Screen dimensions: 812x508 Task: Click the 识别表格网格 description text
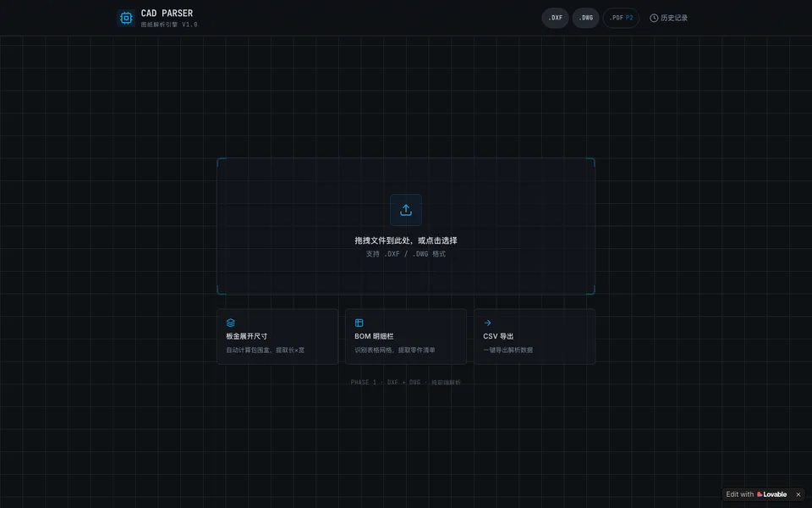tap(395, 350)
